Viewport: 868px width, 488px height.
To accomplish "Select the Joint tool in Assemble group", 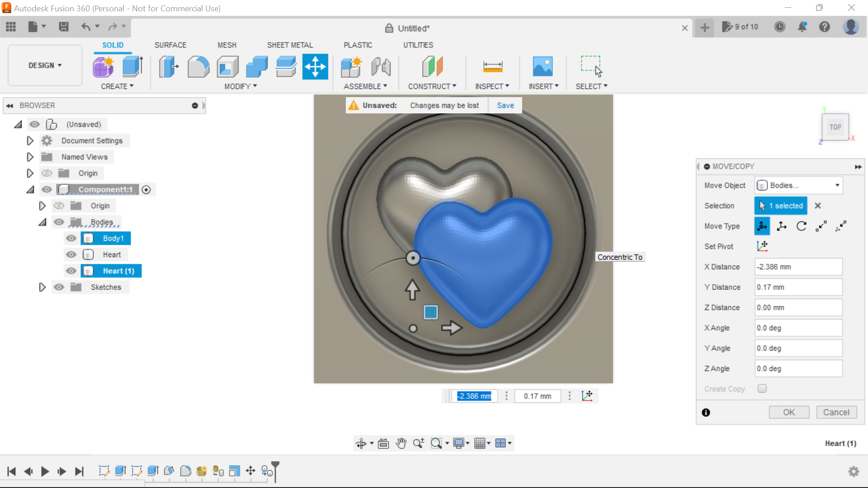I will 380,66.
